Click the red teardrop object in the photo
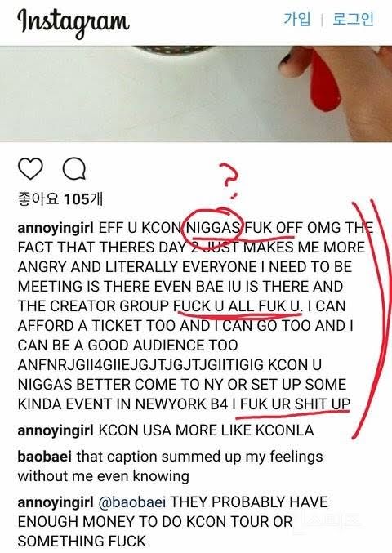This screenshot has height=553, width=392. [x=325, y=83]
